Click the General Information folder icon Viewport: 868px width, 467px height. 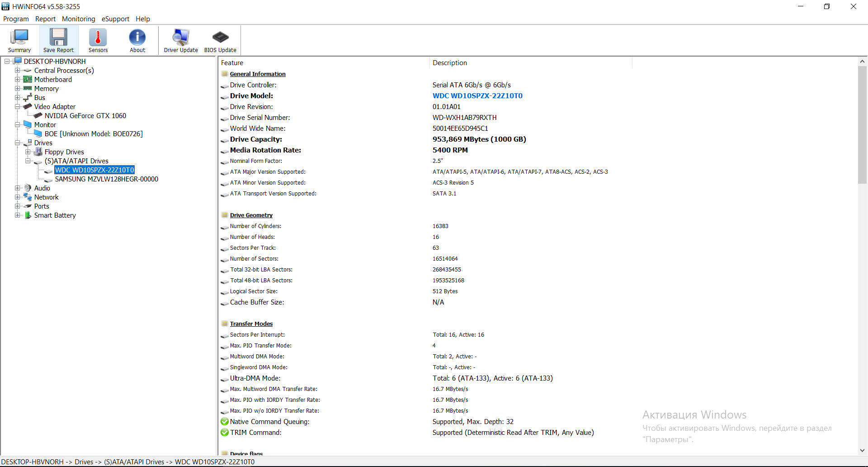[x=225, y=74]
